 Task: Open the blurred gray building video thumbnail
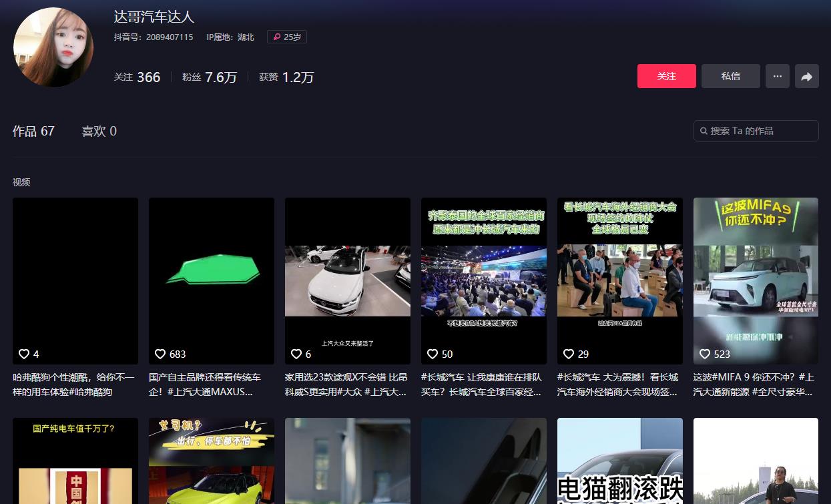(348, 461)
